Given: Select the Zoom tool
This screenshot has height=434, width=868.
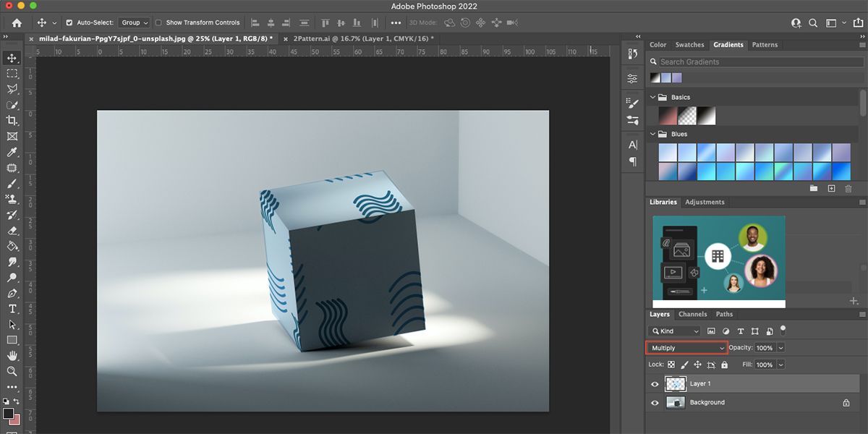Looking at the screenshot, I should click(x=11, y=372).
